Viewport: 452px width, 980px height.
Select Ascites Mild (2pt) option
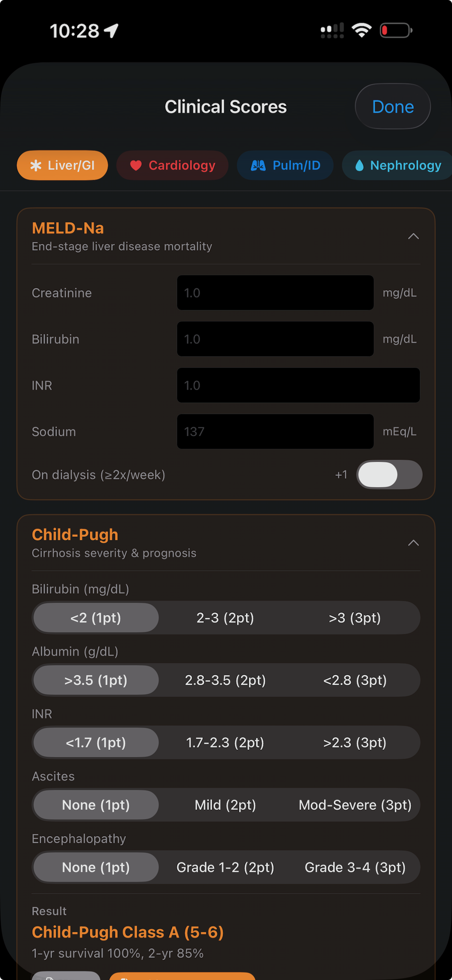click(x=225, y=805)
